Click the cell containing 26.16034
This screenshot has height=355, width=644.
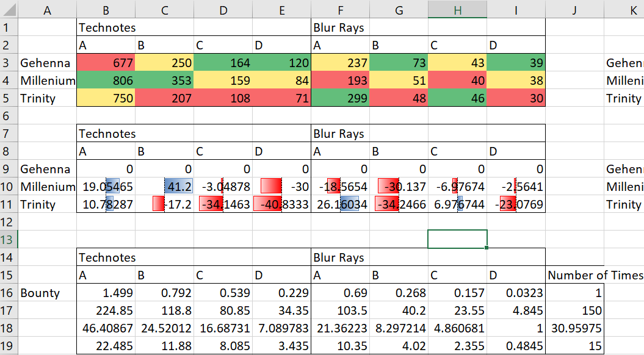(x=341, y=204)
